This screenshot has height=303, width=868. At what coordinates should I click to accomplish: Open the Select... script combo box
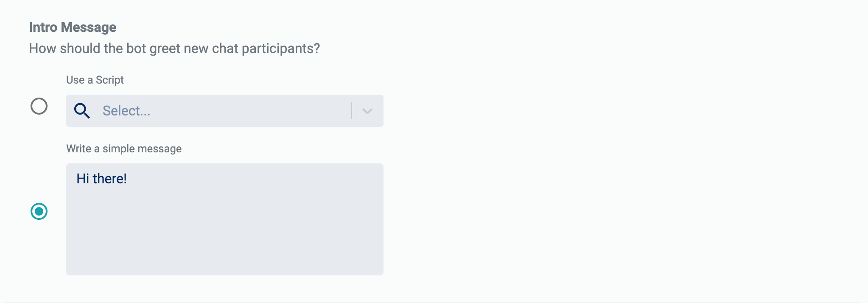pos(225,111)
